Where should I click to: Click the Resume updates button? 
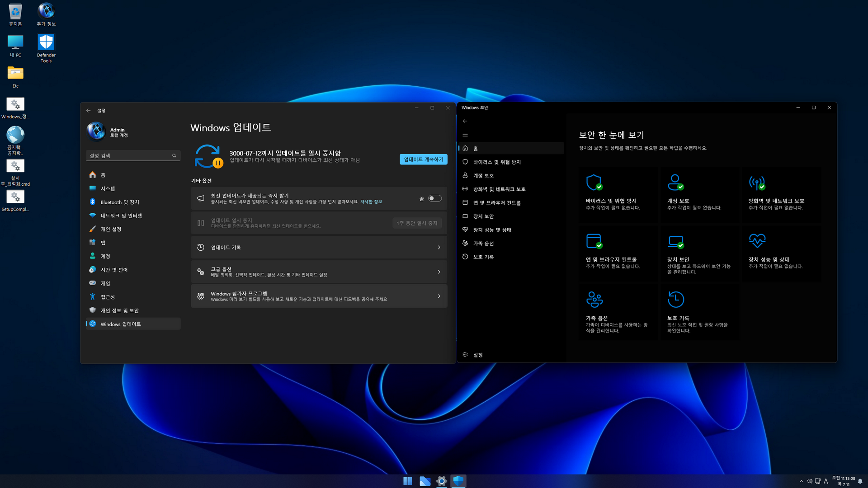click(x=423, y=160)
